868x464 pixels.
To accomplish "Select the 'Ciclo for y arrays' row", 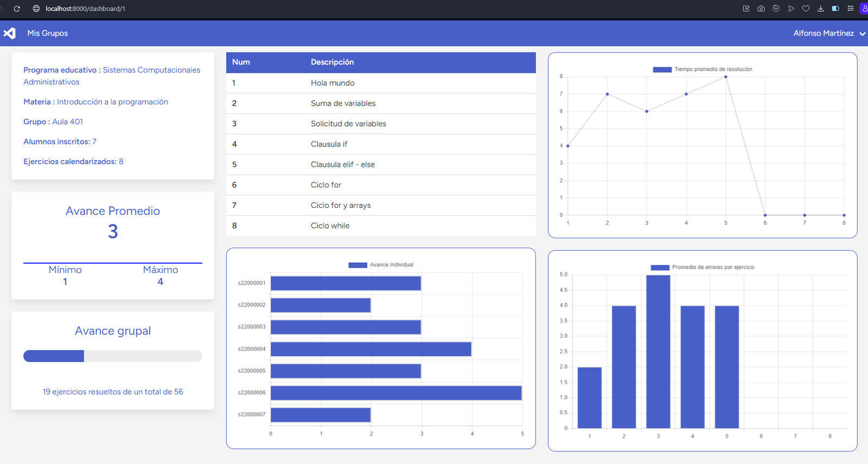I will pyautogui.click(x=381, y=205).
